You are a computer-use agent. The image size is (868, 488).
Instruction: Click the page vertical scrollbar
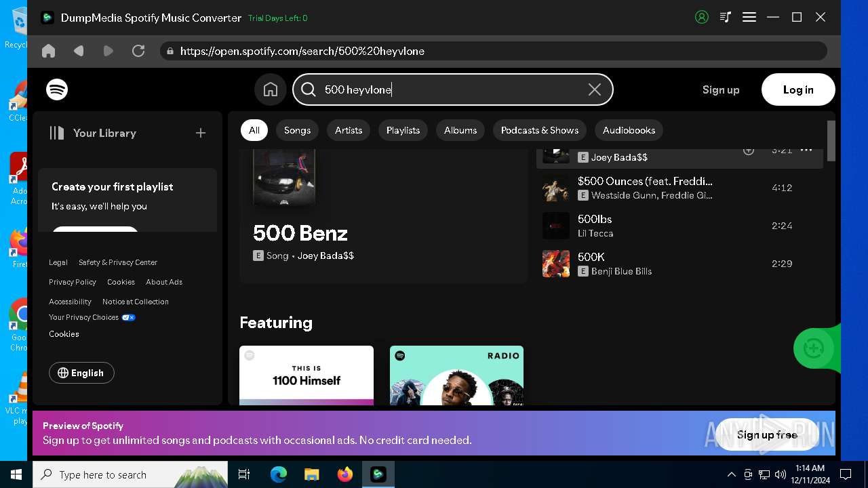click(831, 141)
